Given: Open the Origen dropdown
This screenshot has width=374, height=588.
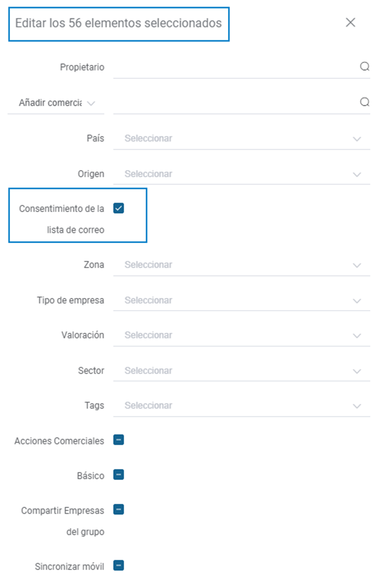Looking at the screenshot, I should (x=241, y=174).
